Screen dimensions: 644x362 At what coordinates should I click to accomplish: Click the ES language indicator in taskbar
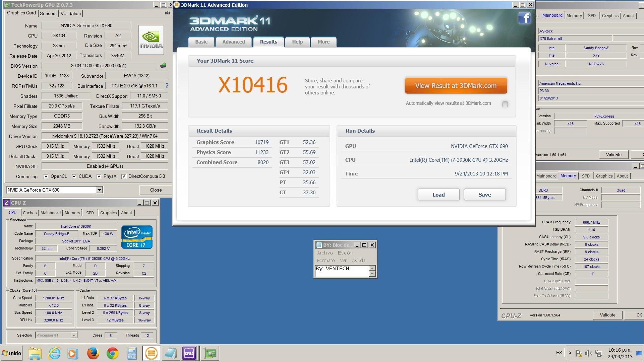559,353
